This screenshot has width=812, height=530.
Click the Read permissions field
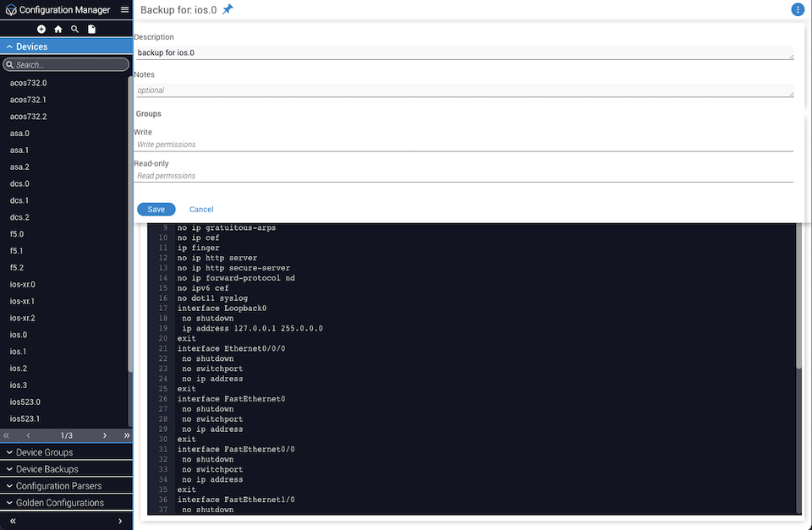(464, 176)
